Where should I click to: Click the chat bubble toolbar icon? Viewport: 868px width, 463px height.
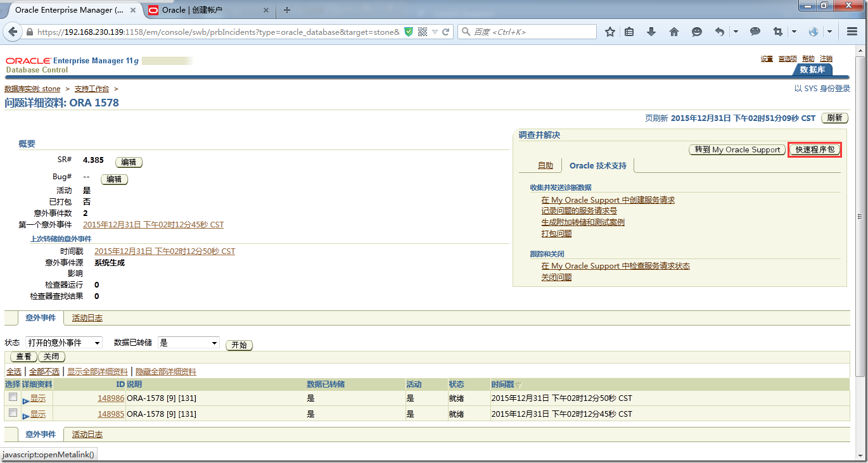[x=755, y=32]
